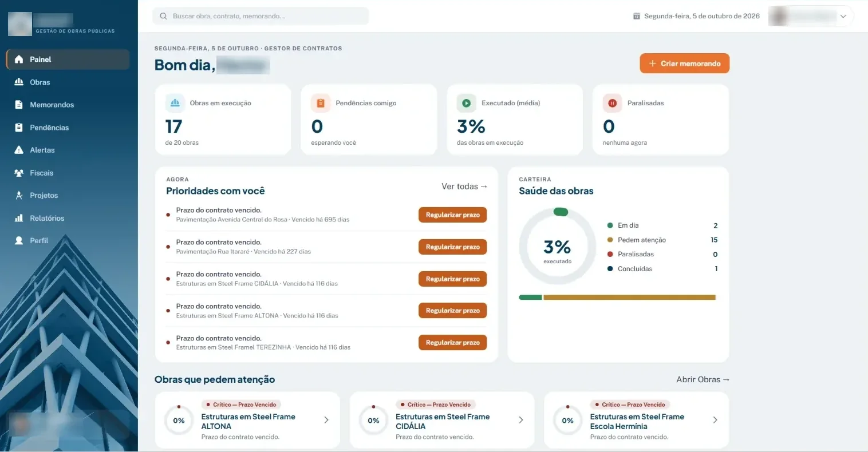Click the amber segment of the health bar
The height and width of the screenshot is (452, 868).
629,298
